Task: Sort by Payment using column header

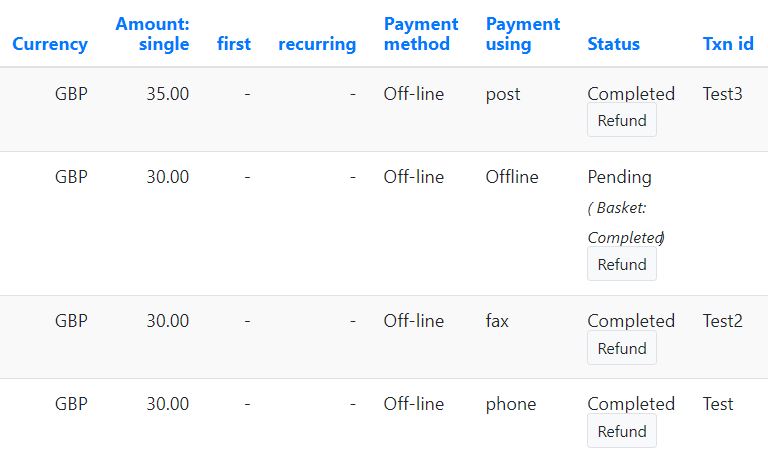Action: coord(523,34)
